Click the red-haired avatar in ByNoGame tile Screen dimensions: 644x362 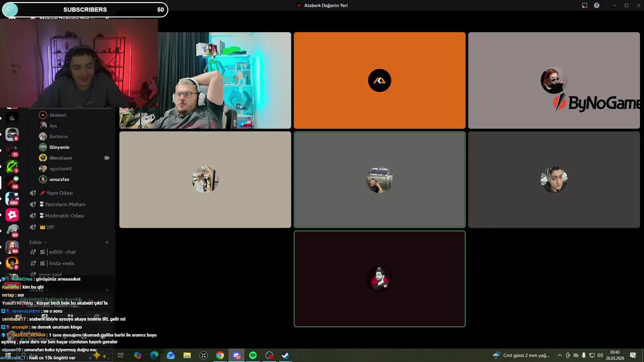pos(554,80)
